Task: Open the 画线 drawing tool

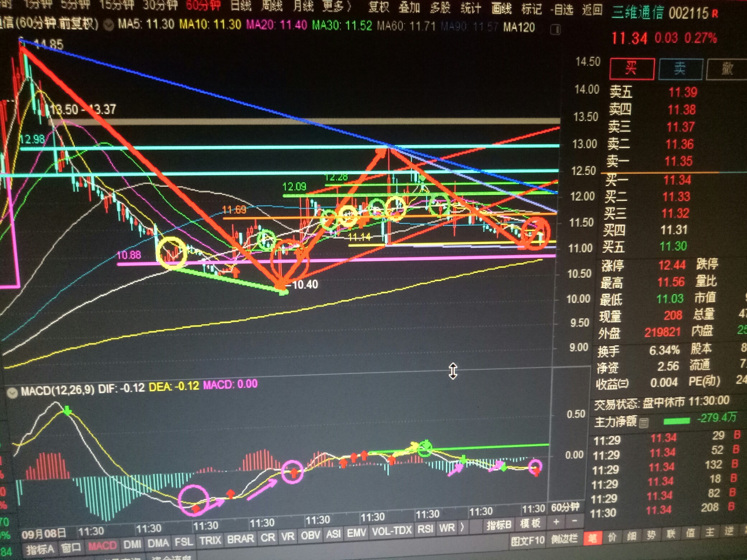Action: click(501, 9)
